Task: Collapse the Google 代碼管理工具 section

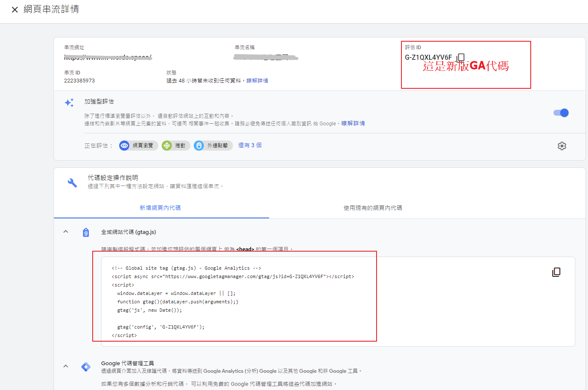Action: [66, 366]
